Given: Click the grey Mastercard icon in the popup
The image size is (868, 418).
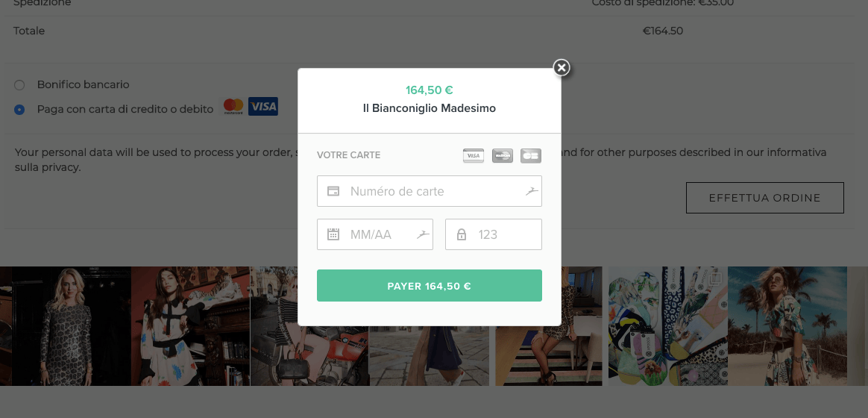Looking at the screenshot, I should pos(502,155).
